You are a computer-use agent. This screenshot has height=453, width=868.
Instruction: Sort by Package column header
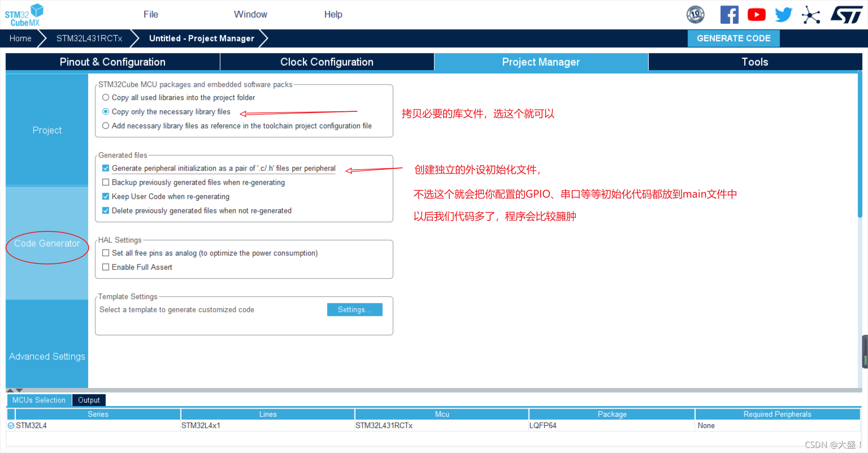612,414
